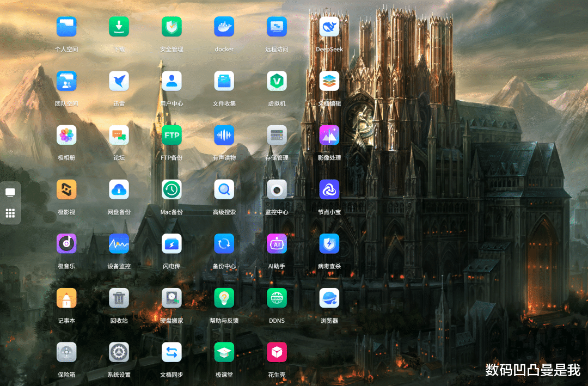Open the 用户中心 user icon
This screenshot has height=386, width=588.
[171, 81]
